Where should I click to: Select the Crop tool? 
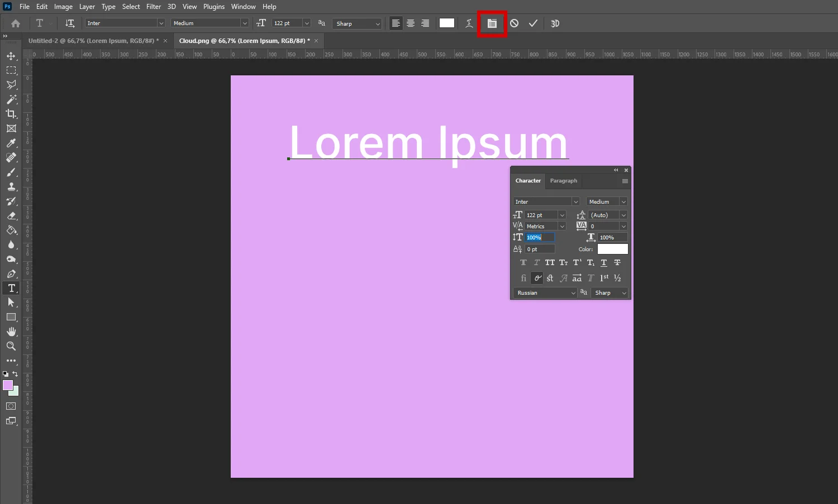(x=11, y=114)
